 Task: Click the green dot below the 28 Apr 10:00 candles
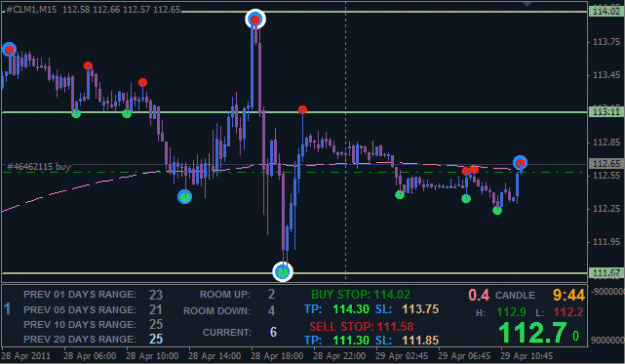(127, 114)
